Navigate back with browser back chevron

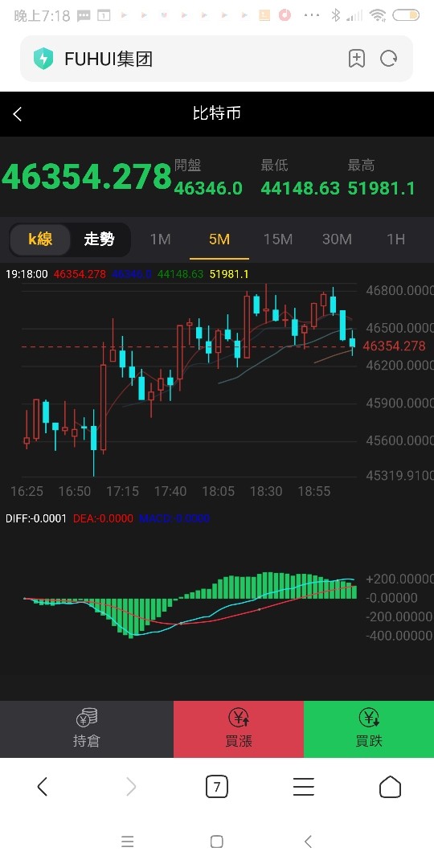(x=43, y=786)
